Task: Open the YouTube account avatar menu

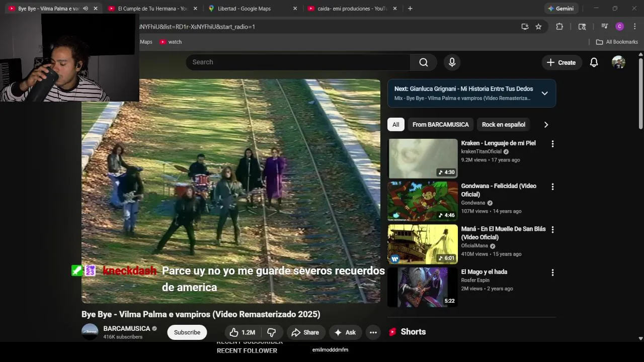Action: pos(618,62)
